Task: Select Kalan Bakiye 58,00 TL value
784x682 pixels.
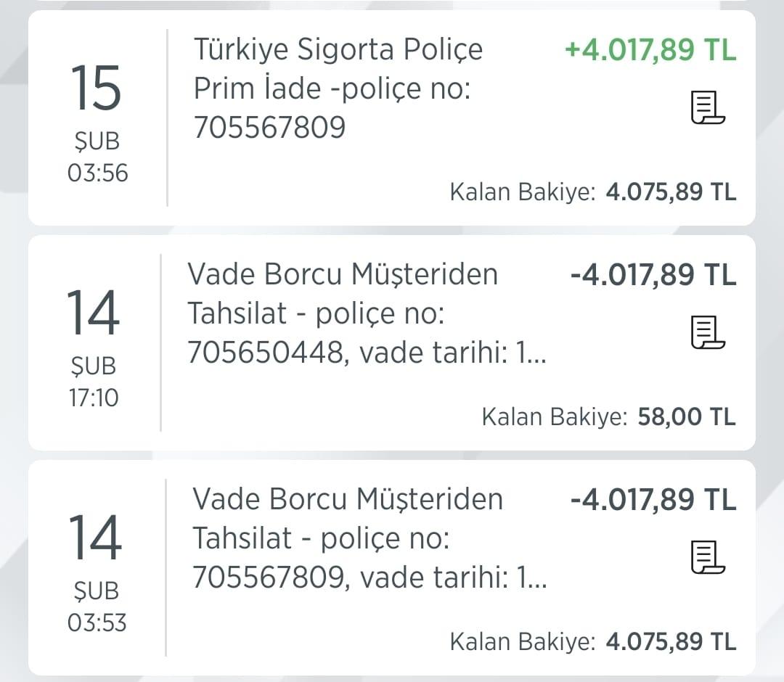Action: click(685, 417)
